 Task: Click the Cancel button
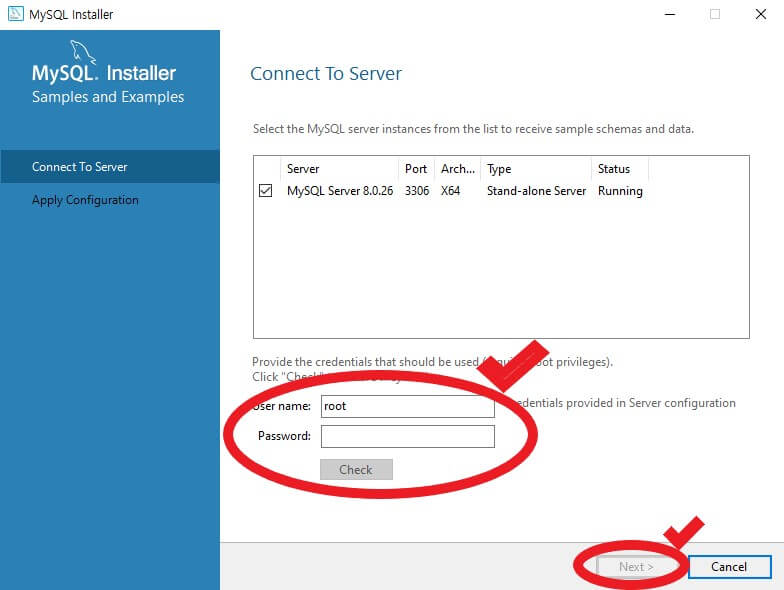729,566
